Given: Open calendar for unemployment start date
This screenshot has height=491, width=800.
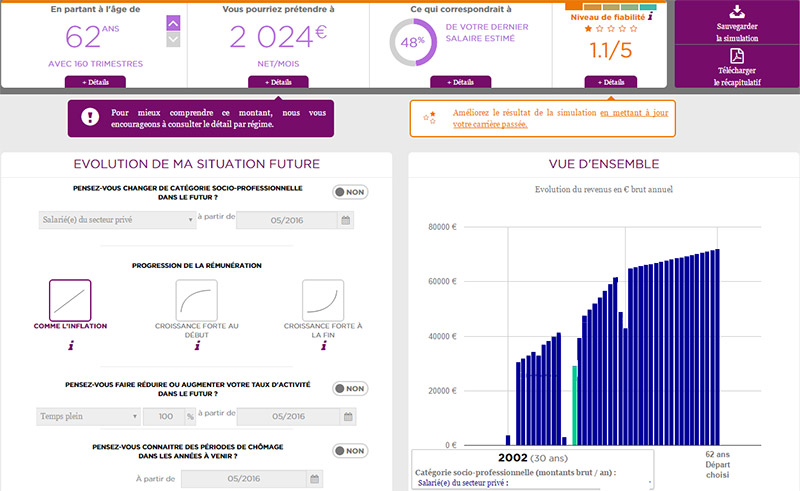Looking at the screenshot, I should (314, 479).
